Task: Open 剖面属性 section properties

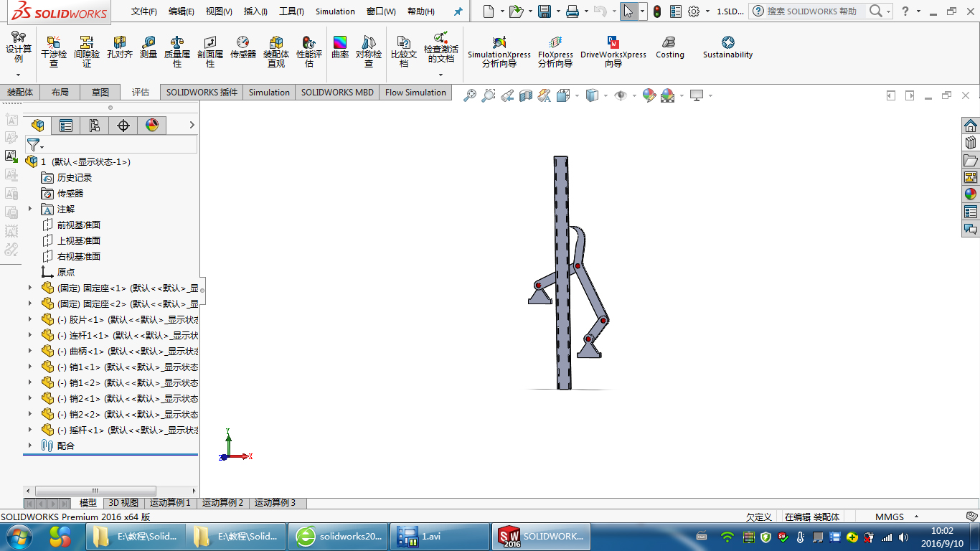Action: (210, 52)
